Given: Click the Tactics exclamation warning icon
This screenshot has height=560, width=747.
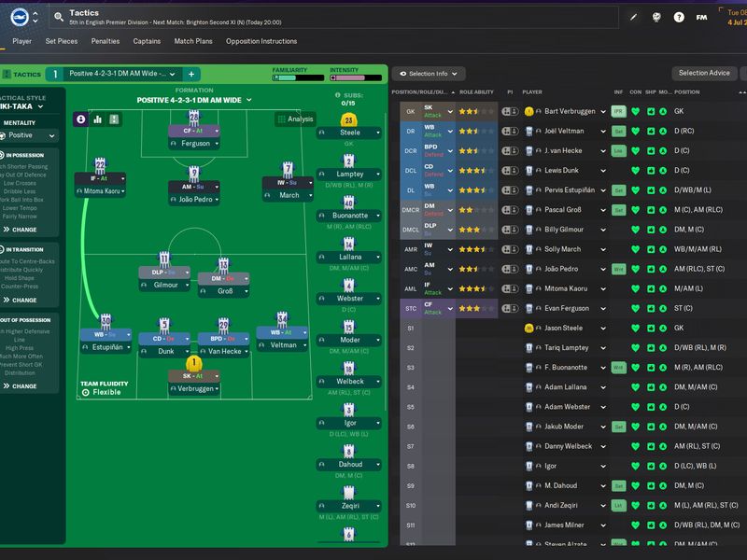Looking at the screenshot, I should click(x=7, y=75).
